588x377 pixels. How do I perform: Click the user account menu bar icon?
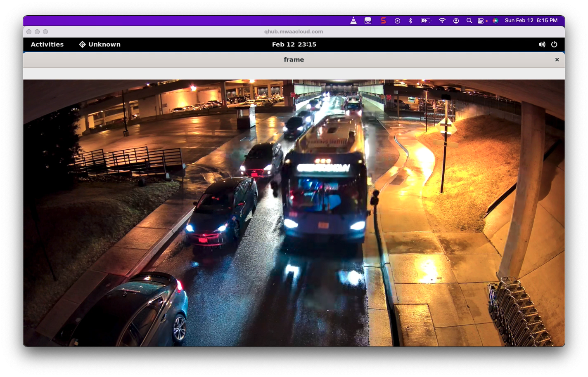(x=456, y=21)
